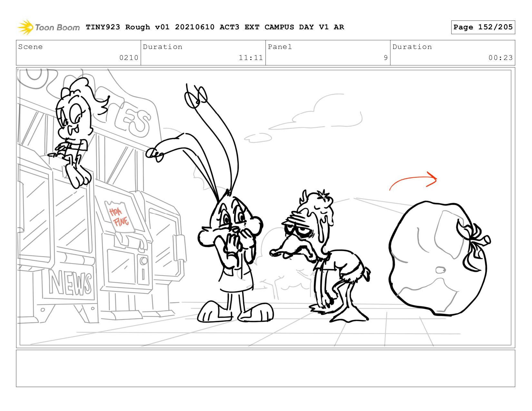This screenshot has width=532, height=411.
Task: Click the panel number '9'
Action: click(386, 58)
